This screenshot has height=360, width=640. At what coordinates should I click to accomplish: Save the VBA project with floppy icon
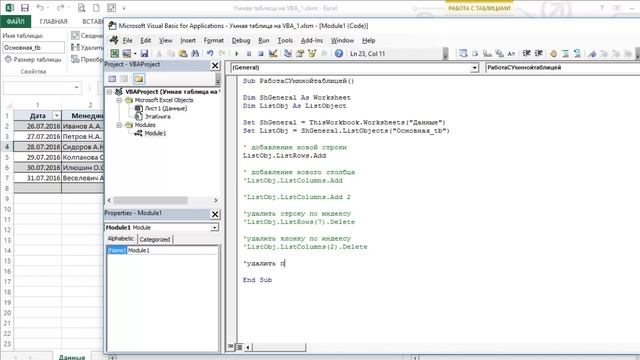[x=144, y=53]
